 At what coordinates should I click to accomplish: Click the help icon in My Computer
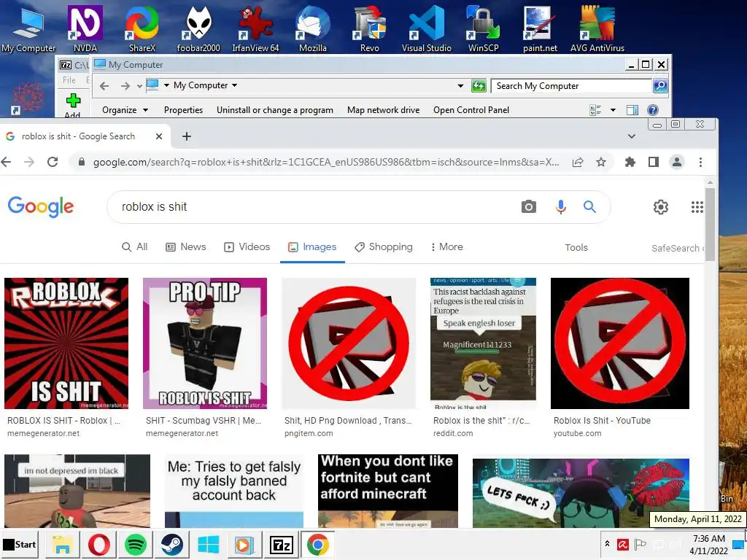pos(653,110)
